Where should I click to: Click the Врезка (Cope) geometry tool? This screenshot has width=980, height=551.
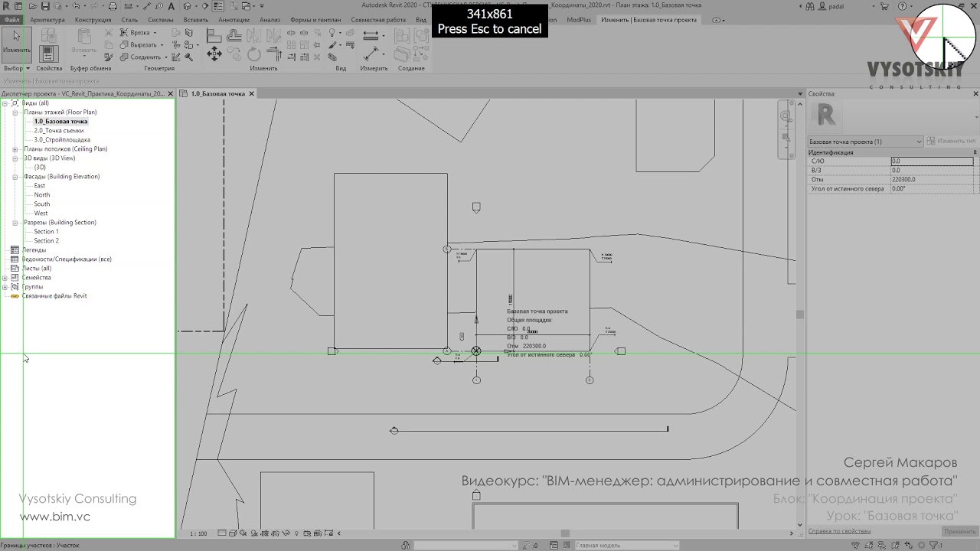pos(139,33)
